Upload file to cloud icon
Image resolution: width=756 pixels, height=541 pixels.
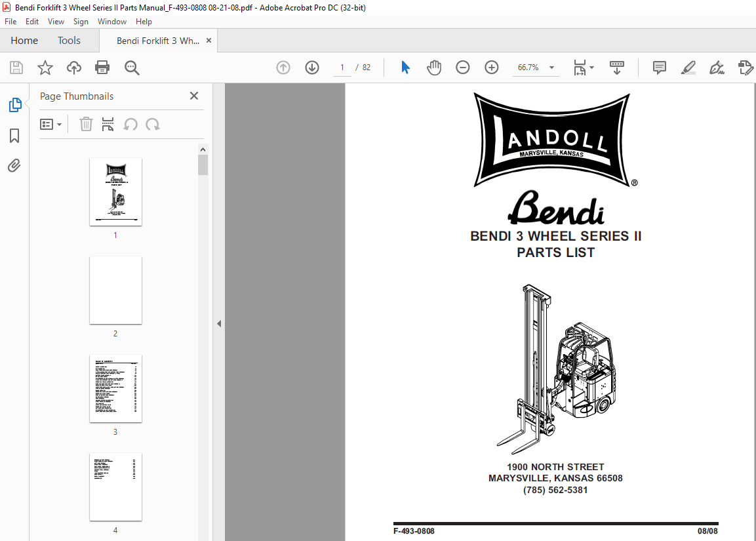coord(74,68)
